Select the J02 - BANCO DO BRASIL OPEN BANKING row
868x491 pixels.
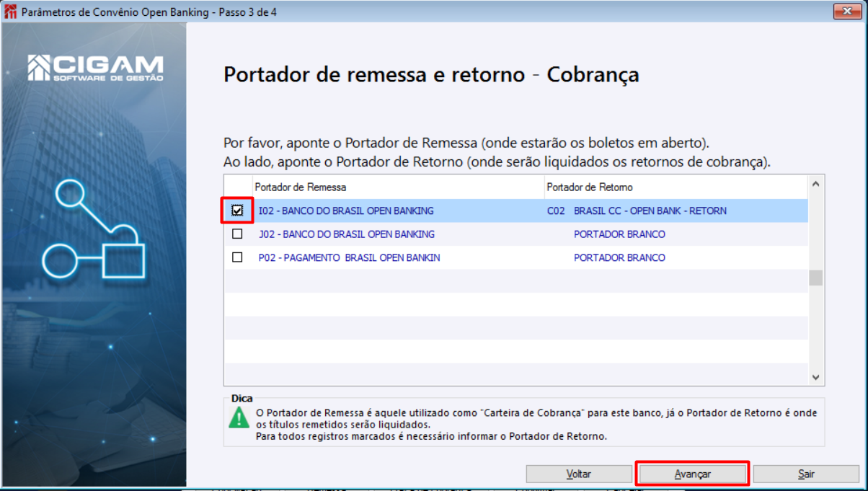(x=515, y=234)
